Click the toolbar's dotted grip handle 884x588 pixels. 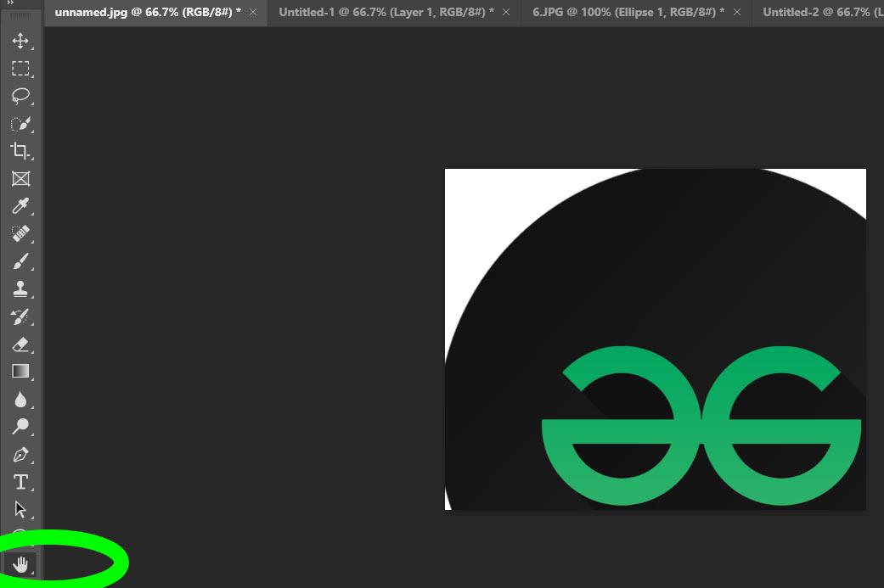click(21, 14)
